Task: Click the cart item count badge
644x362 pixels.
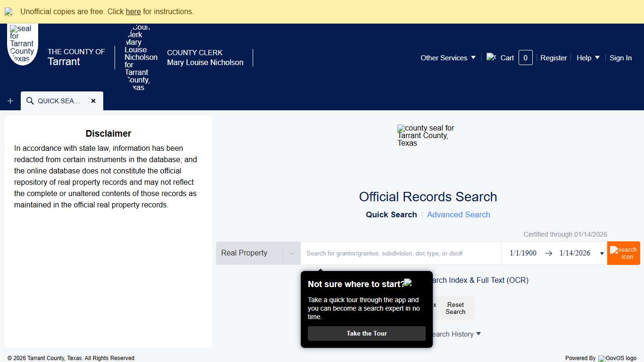Action: coord(525,58)
